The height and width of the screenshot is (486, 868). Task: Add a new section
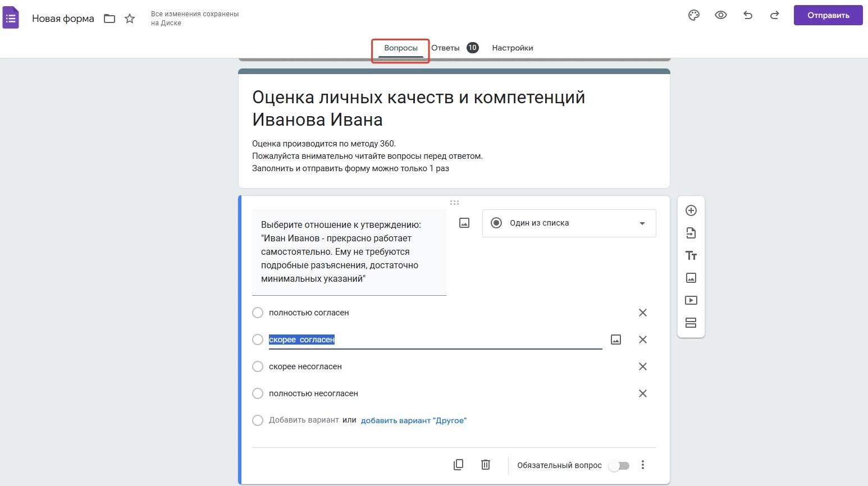pos(691,323)
